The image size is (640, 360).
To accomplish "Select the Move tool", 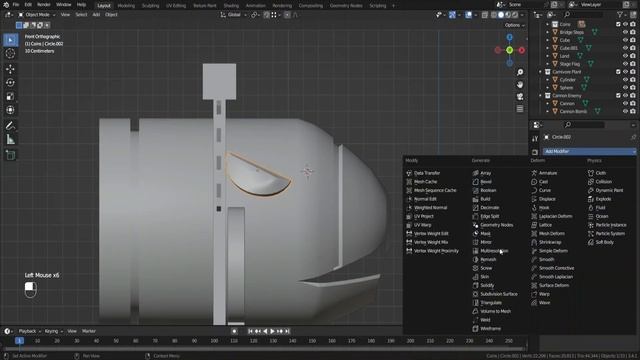I will [11, 69].
